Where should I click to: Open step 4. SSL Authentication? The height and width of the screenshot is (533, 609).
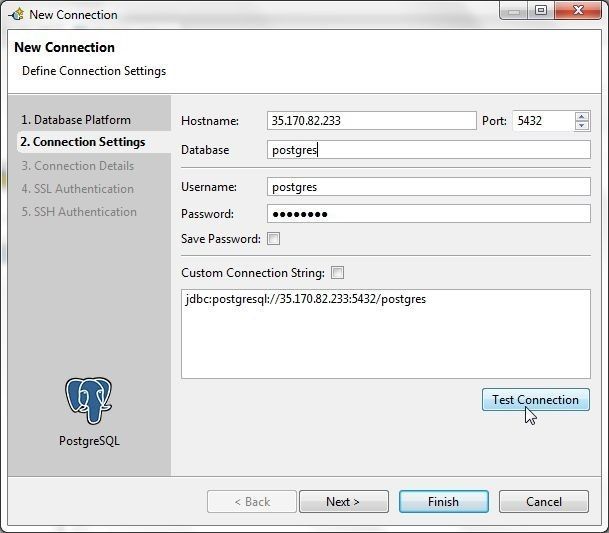(x=78, y=189)
